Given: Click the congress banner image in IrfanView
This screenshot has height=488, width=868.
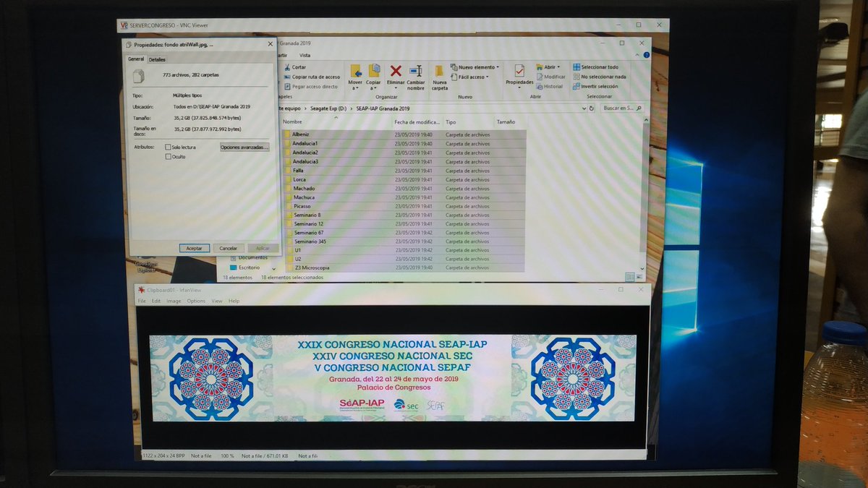Looking at the screenshot, I should coord(393,378).
